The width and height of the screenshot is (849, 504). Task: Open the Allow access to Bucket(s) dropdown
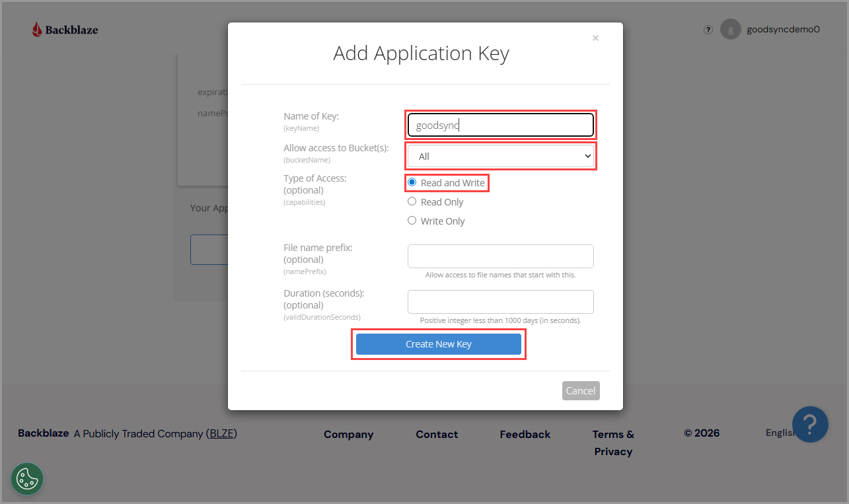[501, 157]
